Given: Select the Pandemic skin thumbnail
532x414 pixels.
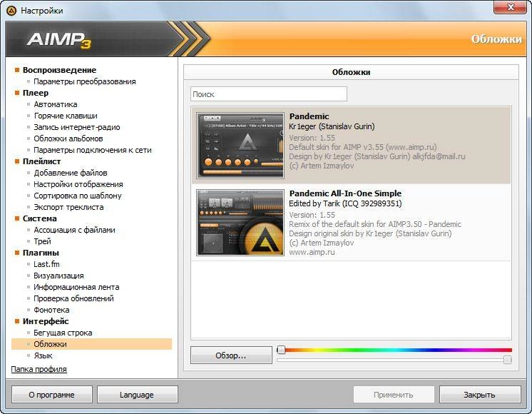Looking at the screenshot, I should (240, 146).
